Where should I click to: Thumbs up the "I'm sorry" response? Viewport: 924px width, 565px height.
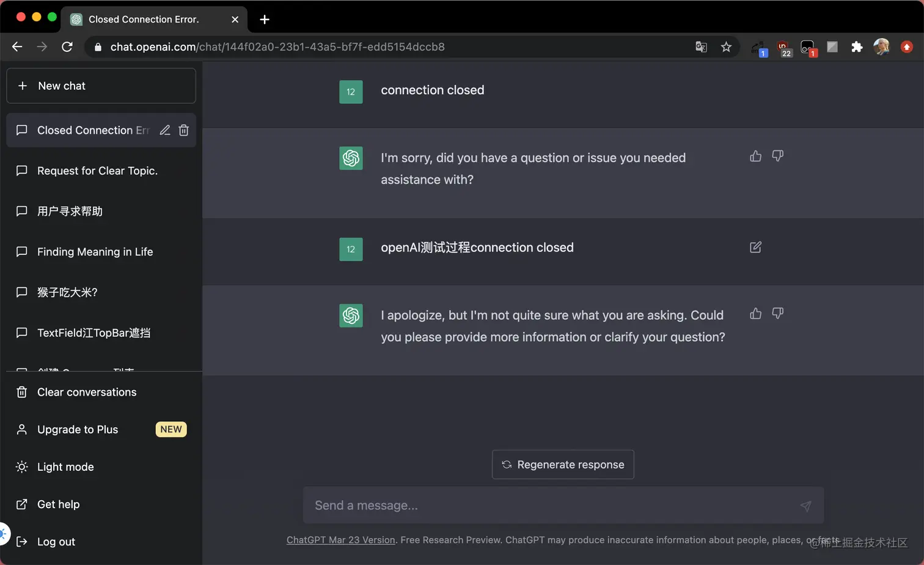pyautogui.click(x=756, y=156)
